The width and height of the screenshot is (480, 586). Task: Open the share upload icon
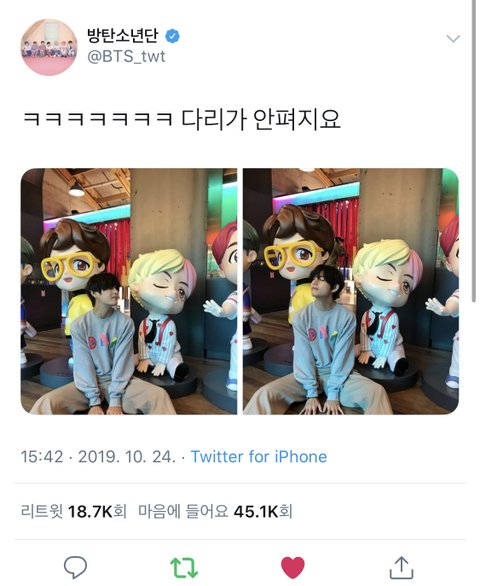click(x=401, y=567)
